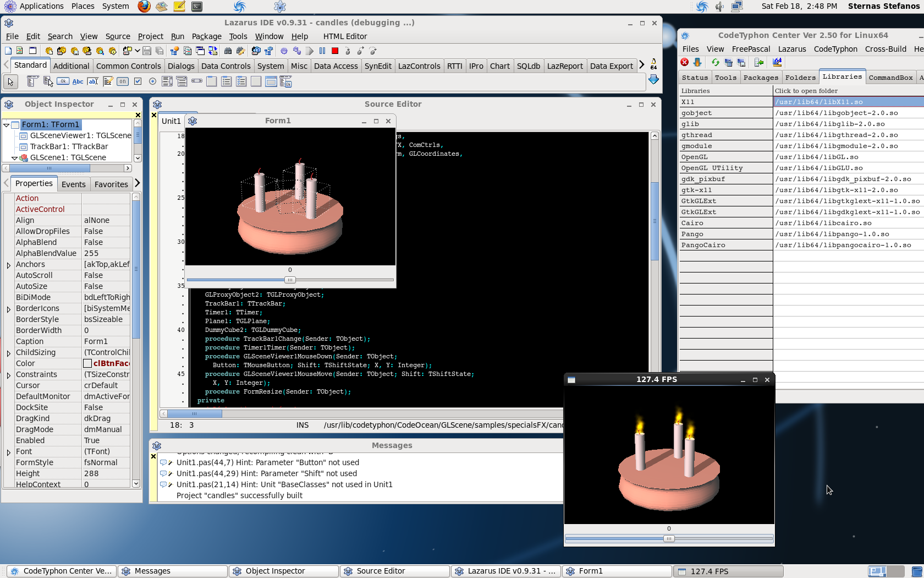The width and height of the screenshot is (924, 578).
Task: Collapse the GLScene1: TGLScene tree node
Action: tap(14, 158)
